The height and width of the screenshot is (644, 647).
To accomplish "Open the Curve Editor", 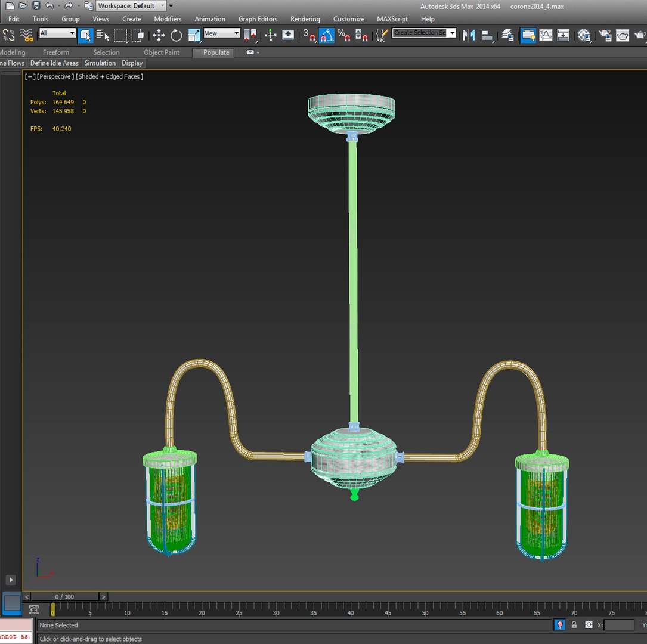I will point(546,36).
